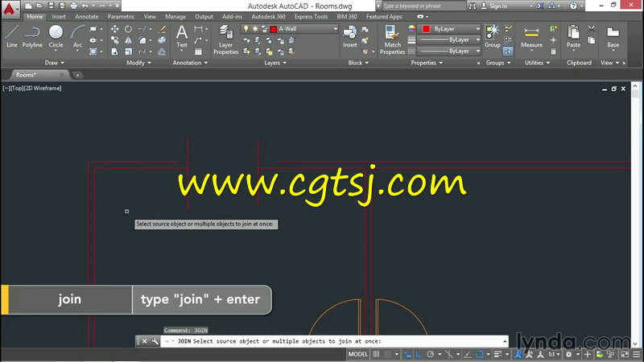
Task: Toggle grid display in status bar
Action: tap(376, 354)
